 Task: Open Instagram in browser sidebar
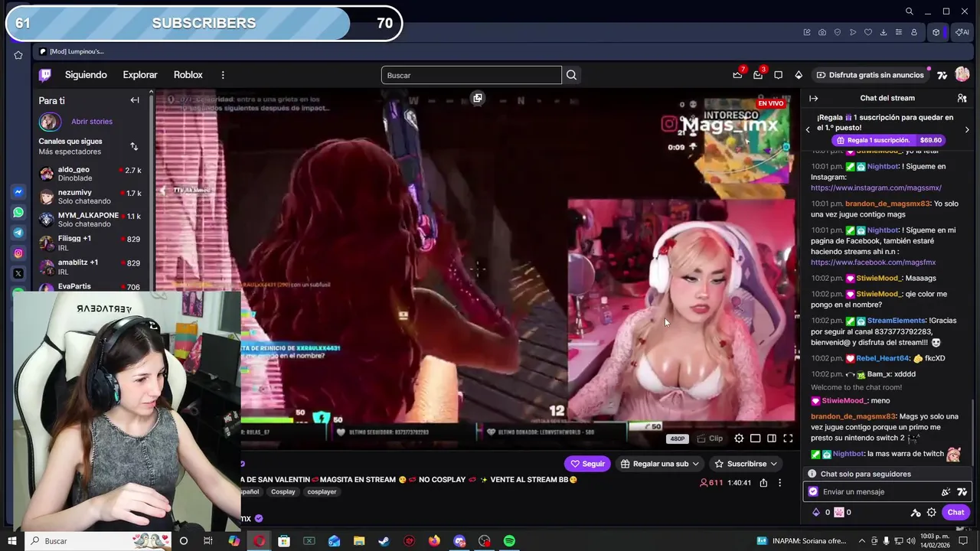[x=18, y=253]
